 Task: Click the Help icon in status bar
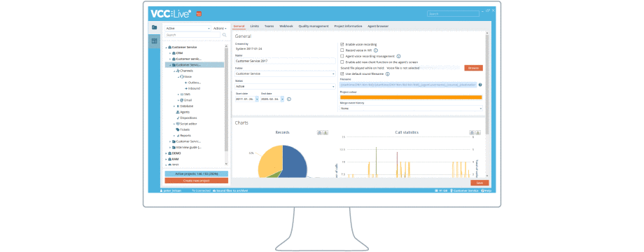[x=486, y=191]
